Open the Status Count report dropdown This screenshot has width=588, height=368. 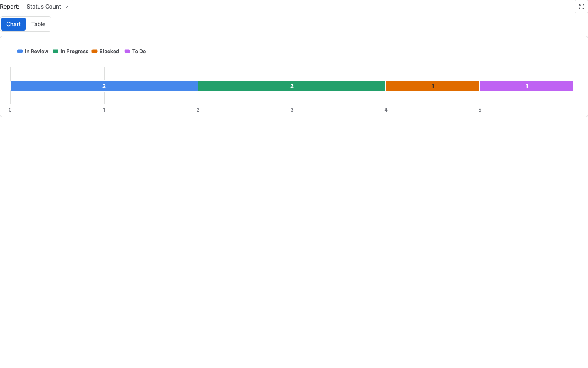pos(47,7)
